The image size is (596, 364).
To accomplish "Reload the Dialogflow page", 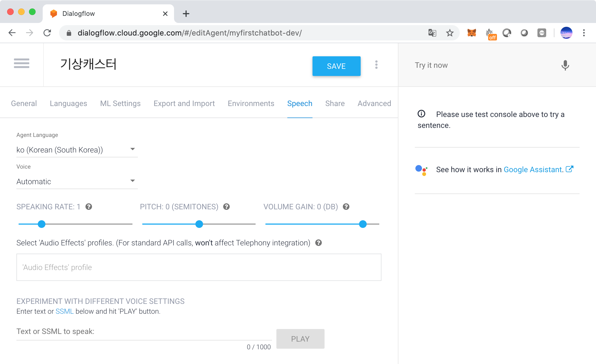I will [x=47, y=33].
